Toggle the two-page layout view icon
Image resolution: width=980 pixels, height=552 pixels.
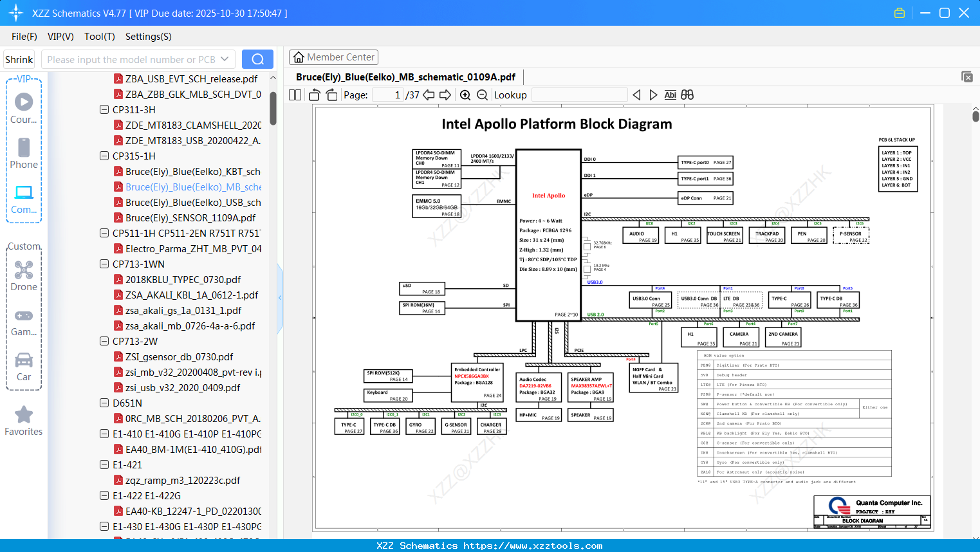pos(295,95)
